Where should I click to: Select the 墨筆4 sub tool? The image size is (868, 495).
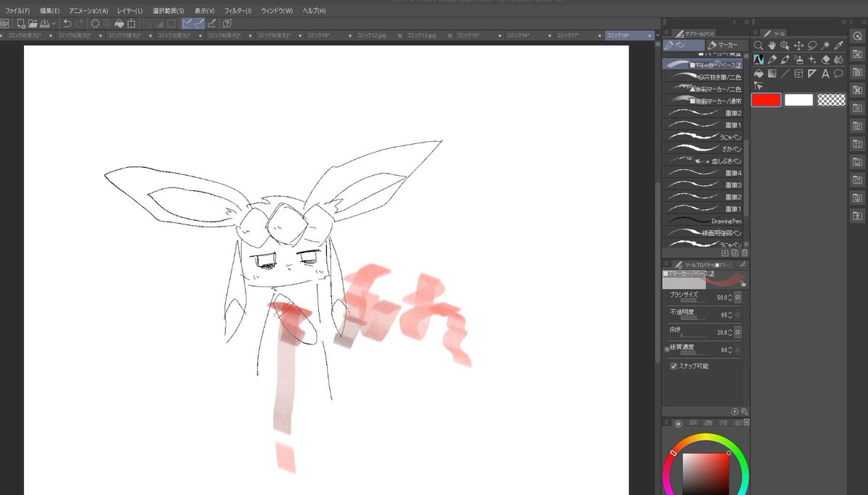[702, 173]
